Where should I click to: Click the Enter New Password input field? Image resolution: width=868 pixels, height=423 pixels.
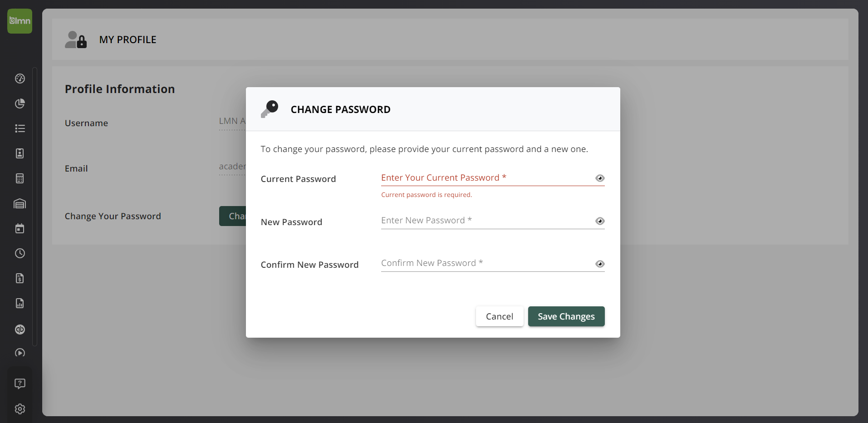[481, 220]
